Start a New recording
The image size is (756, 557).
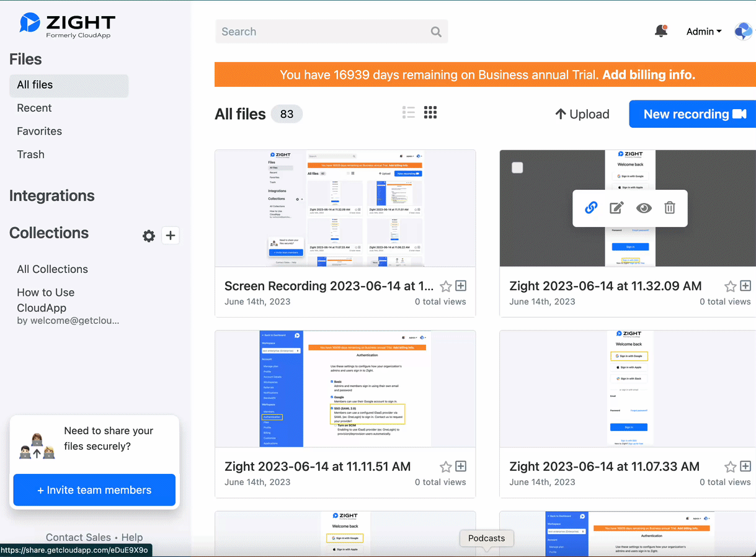coord(693,114)
